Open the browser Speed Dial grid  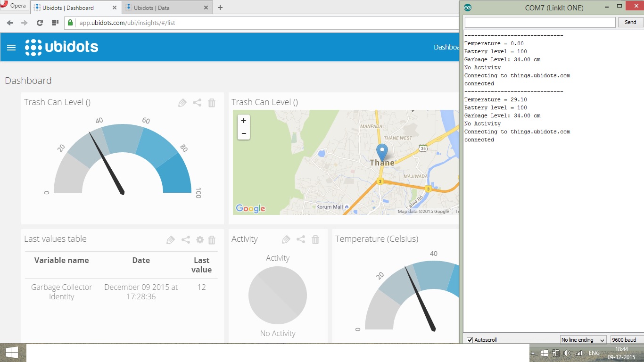tap(55, 23)
